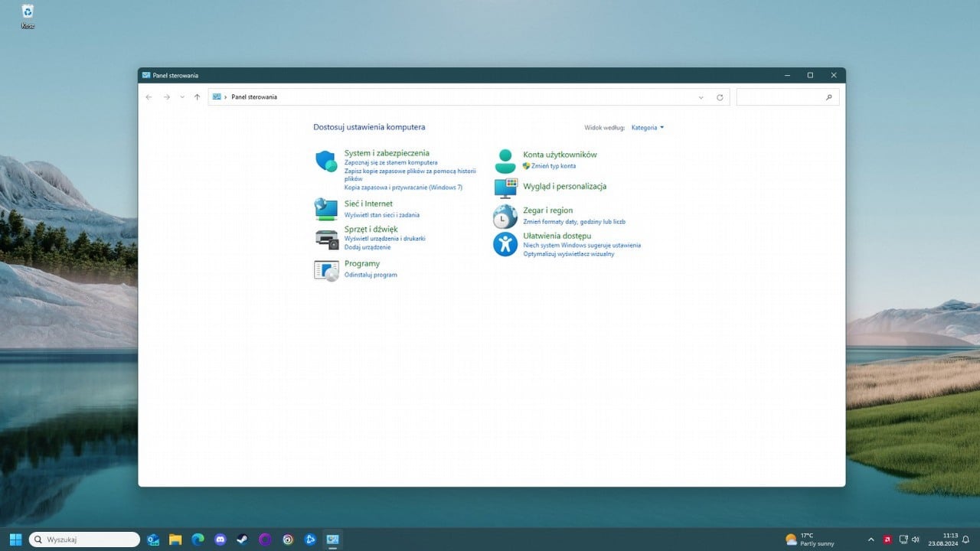Screen dimensions: 980x551
Task: Open Outlook from the taskbar
Action: pyautogui.click(x=152, y=540)
